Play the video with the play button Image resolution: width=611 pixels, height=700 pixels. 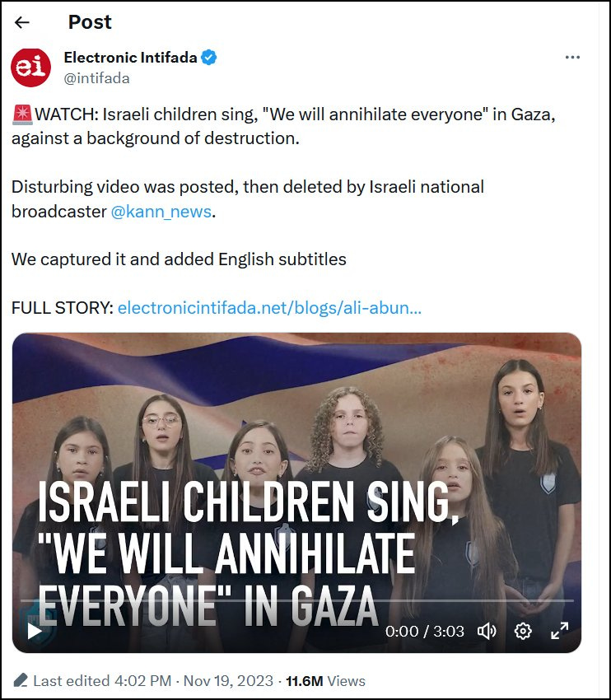pyautogui.click(x=35, y=631)
